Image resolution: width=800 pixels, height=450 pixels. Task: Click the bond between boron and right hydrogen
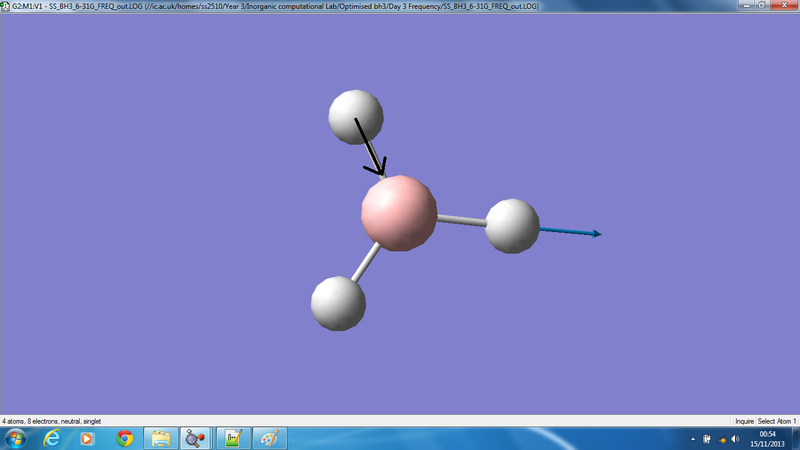click(x=461, y=220)
